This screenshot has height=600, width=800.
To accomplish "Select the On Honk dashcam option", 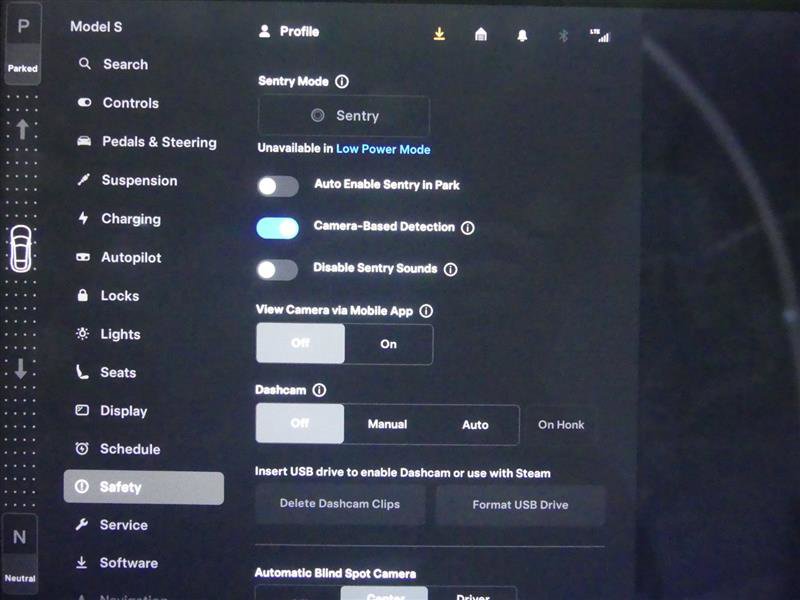I will pyautogui.click(x=561, y=425).
